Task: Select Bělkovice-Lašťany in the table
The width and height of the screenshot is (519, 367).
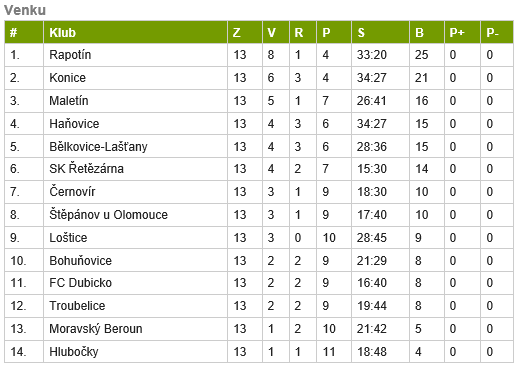Action: 98,147
